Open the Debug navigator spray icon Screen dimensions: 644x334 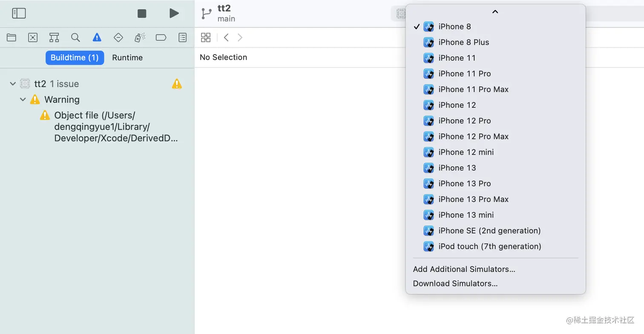140,37
